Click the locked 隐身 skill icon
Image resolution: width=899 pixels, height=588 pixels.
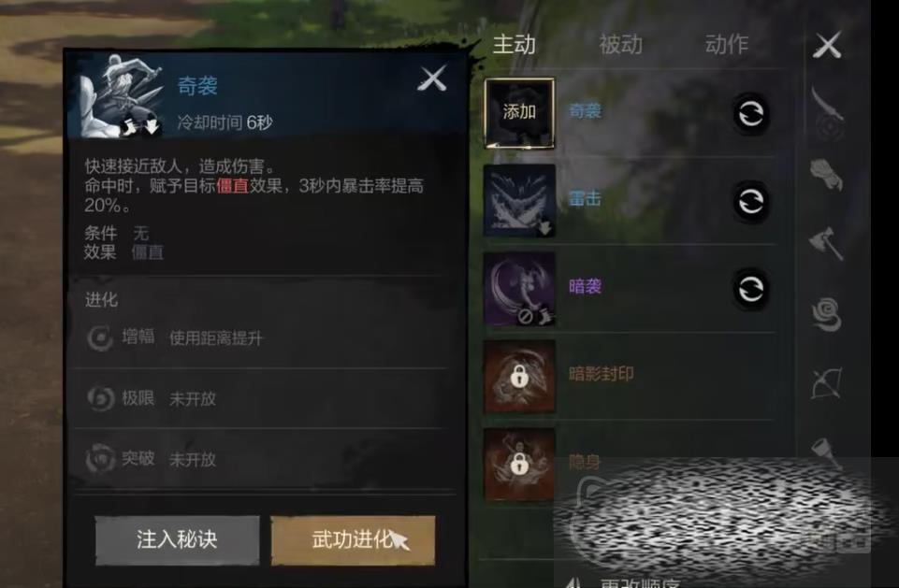(x=519, y=464)
